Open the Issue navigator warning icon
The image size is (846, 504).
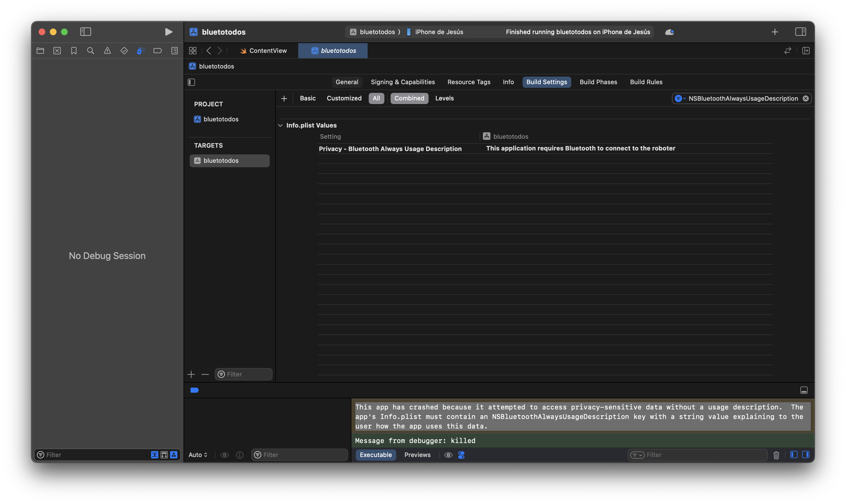click(x=107, y=51)
